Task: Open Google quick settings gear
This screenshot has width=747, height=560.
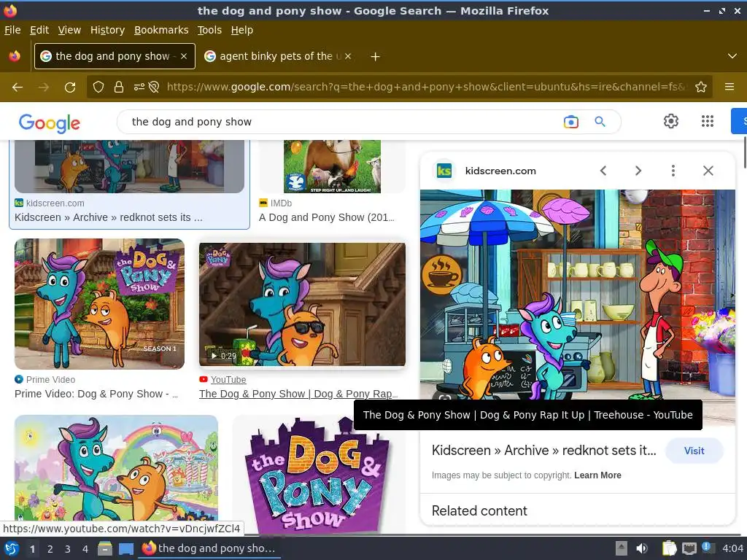Action: tap(671, 121)
